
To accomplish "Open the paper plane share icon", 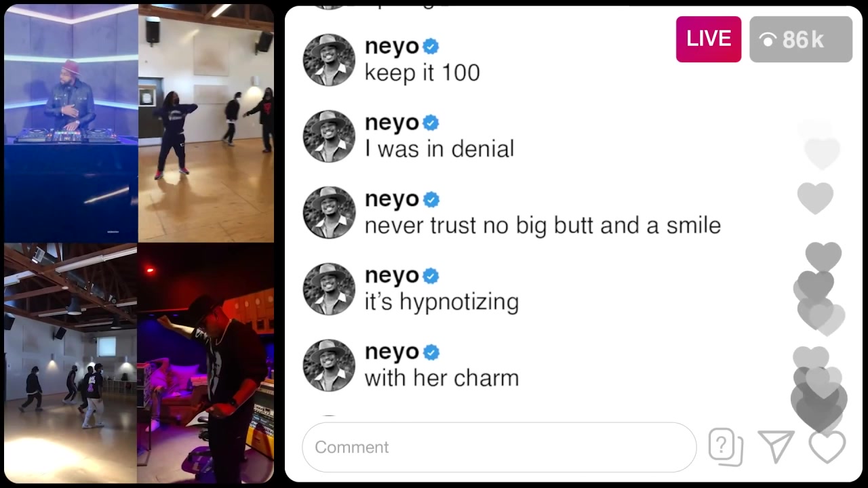I will coord(776,447).
